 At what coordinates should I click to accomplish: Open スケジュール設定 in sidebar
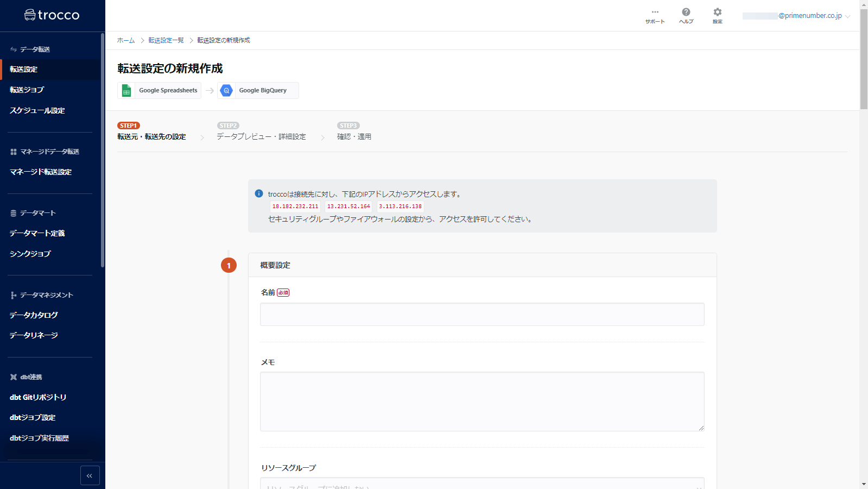(x=37, y=110)
